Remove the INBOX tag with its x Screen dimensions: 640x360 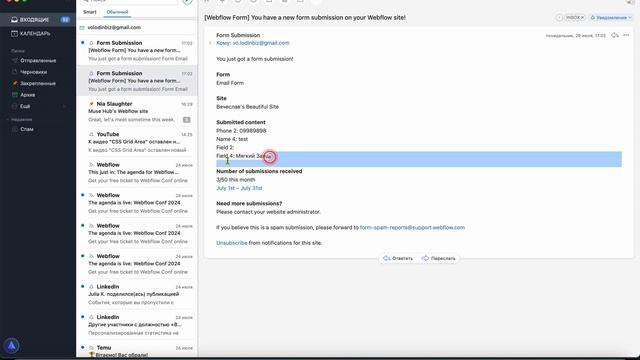click(582, 18)
